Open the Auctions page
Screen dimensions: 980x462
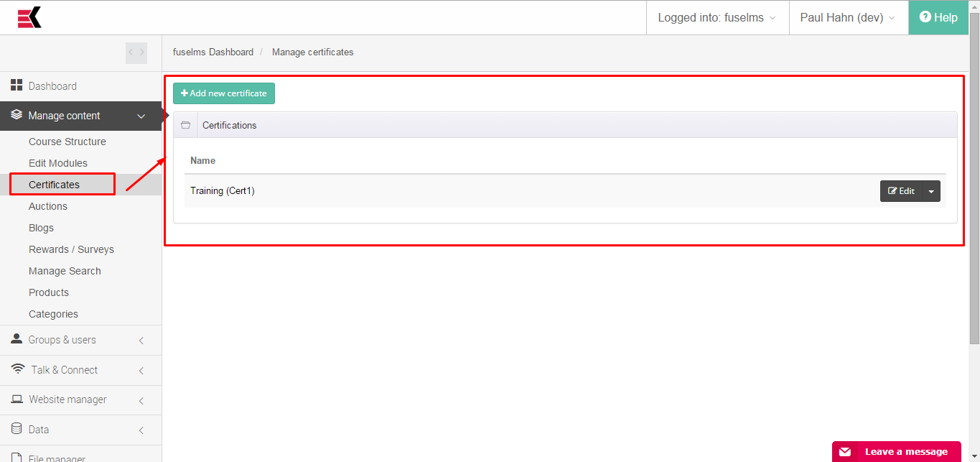(48, 206)
